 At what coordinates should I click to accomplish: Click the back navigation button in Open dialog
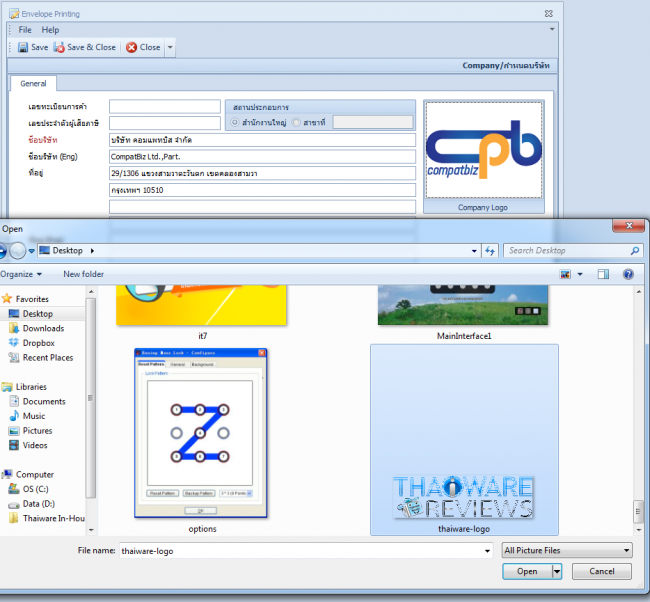click(2, 250)
